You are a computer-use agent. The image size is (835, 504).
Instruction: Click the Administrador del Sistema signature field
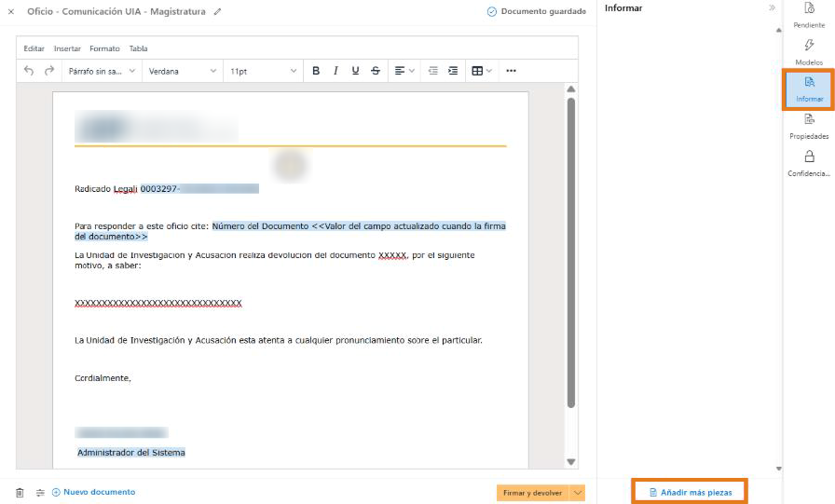131,453
